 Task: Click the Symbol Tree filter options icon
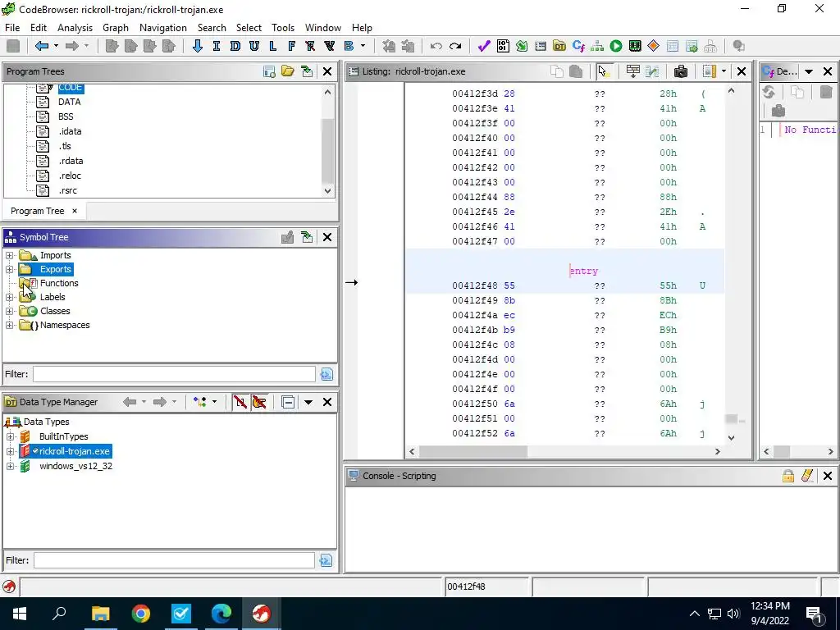pos(326,374)
